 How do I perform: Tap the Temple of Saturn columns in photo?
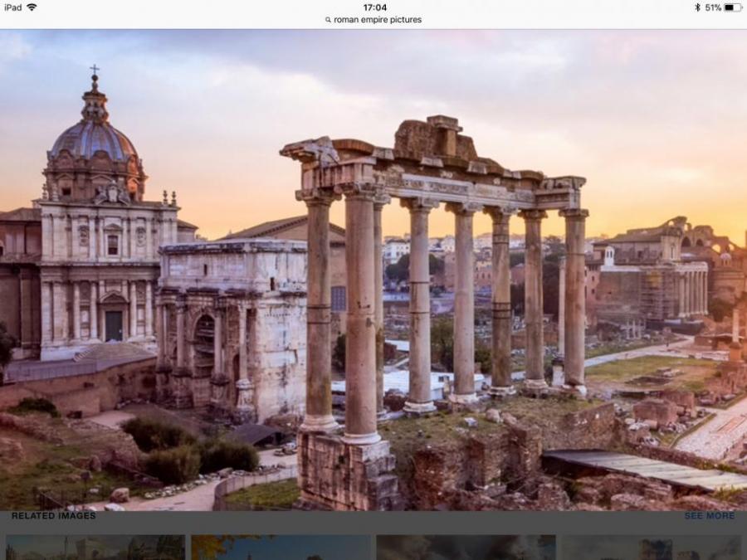click(x=440, y=274)
